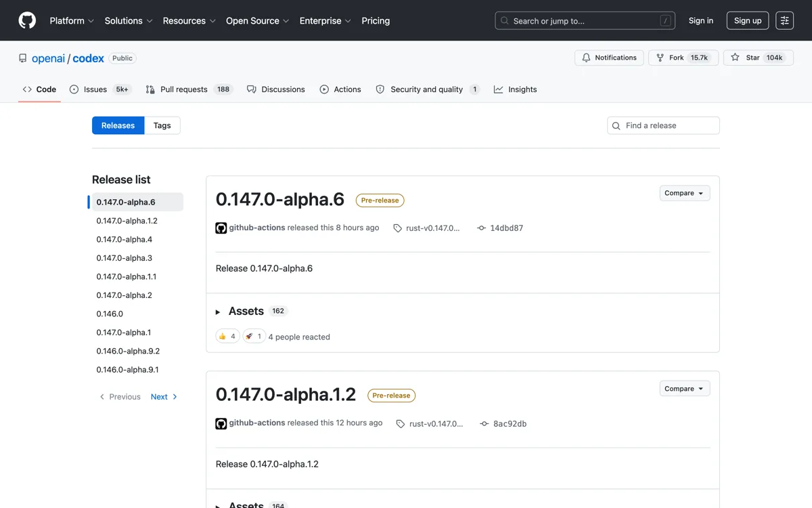Open the Compare dropdown for 0.147.0-alpha.1.2
812x508 pixels.
pyautogui.click(x=685, y=389)
